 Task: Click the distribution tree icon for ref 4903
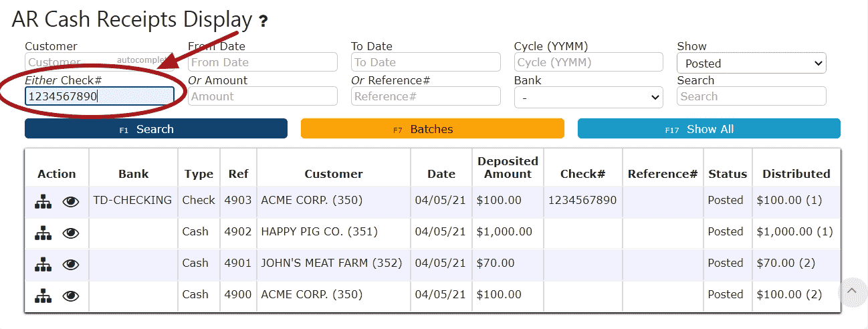coord(43,202)
